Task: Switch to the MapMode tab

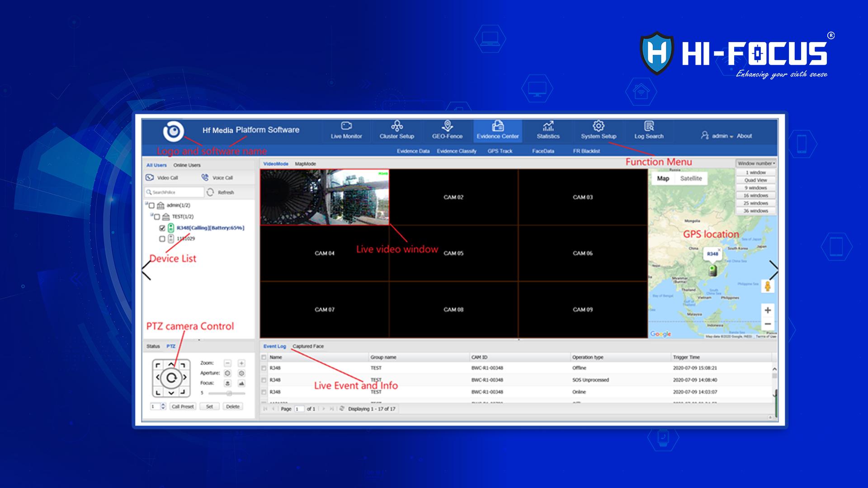Action: pos(305,164)
